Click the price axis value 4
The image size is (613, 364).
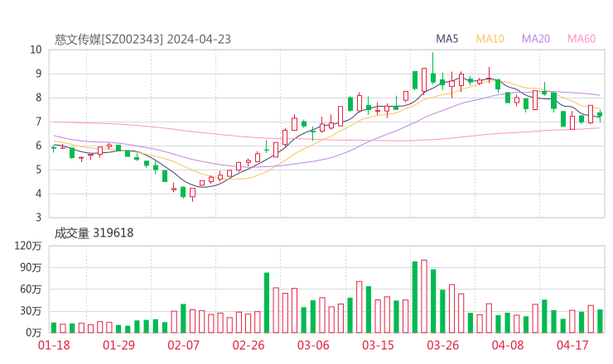38,194
